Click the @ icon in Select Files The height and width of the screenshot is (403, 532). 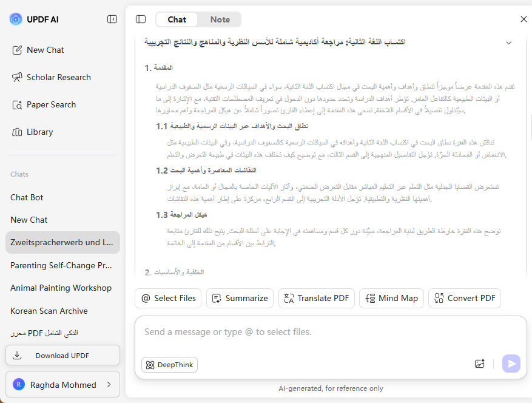click(146, 299)
